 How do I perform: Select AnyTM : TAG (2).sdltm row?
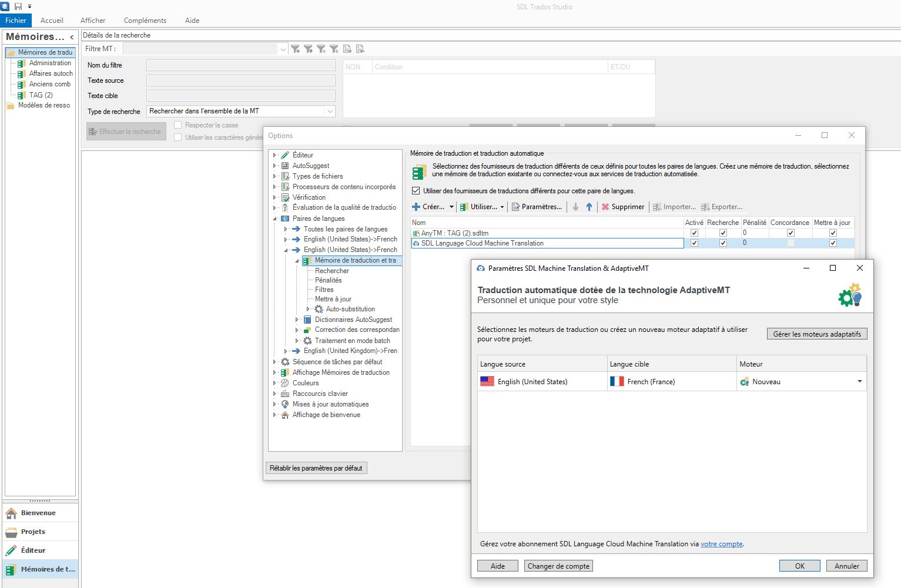point(547,233)
